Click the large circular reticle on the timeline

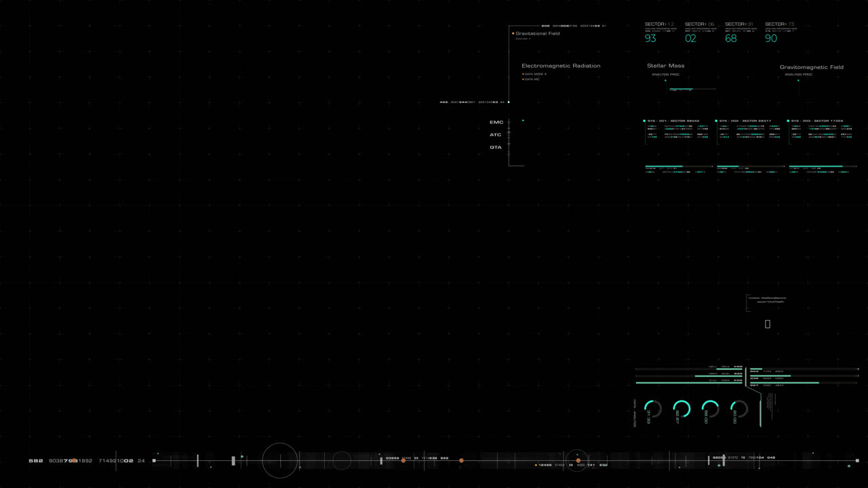279,460
